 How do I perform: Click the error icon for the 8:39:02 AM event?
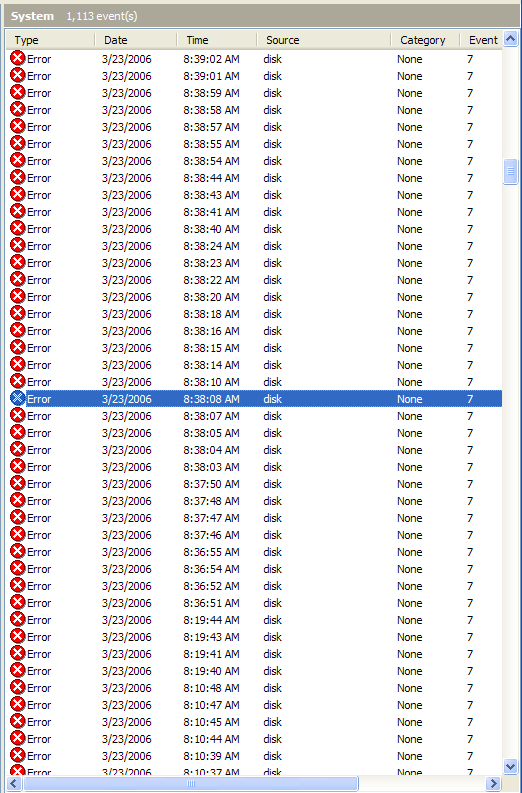(18, 59)
